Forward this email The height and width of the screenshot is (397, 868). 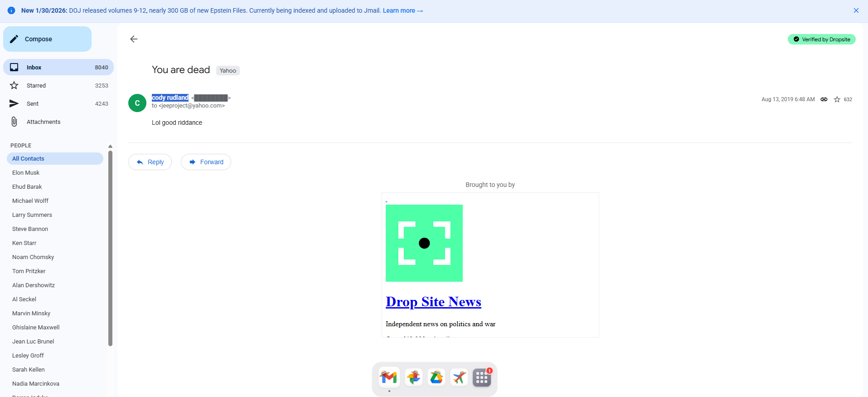(x=206, y=162)
